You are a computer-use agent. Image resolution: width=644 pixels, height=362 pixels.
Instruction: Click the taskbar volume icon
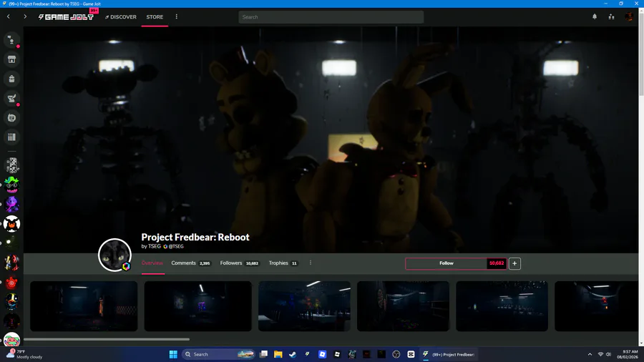[608, 354]
